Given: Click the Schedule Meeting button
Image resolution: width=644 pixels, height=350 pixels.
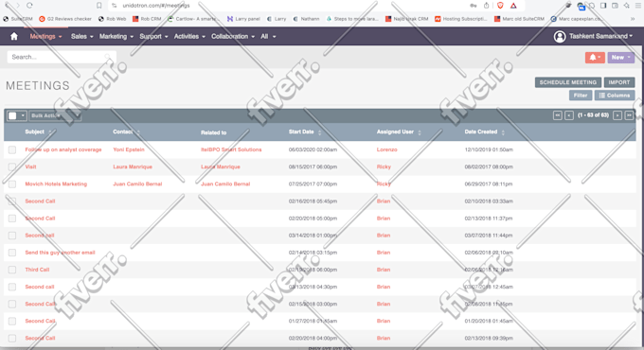Looking at the screenshot, I should 568,82.
